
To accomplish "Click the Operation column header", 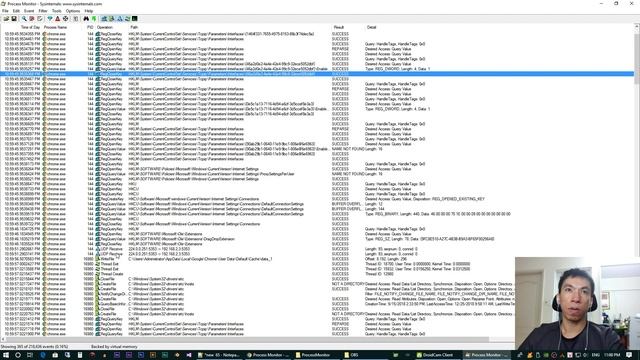I will click(x=105, y=27).
